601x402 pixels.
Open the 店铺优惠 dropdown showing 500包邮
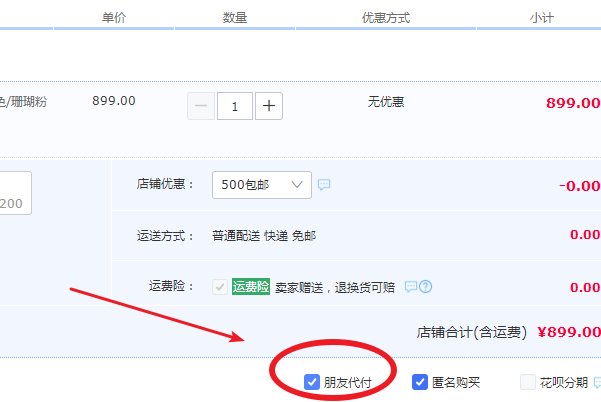click(262, 185)
